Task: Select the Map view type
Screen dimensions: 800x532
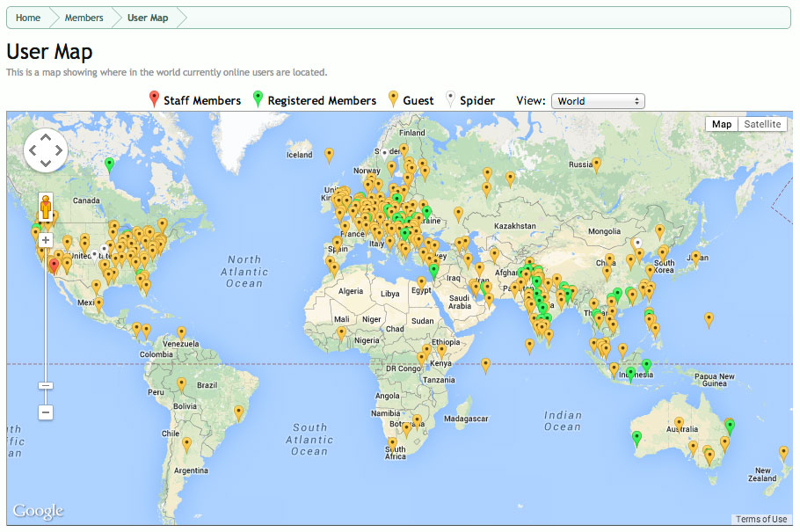Action: [722, 124]
